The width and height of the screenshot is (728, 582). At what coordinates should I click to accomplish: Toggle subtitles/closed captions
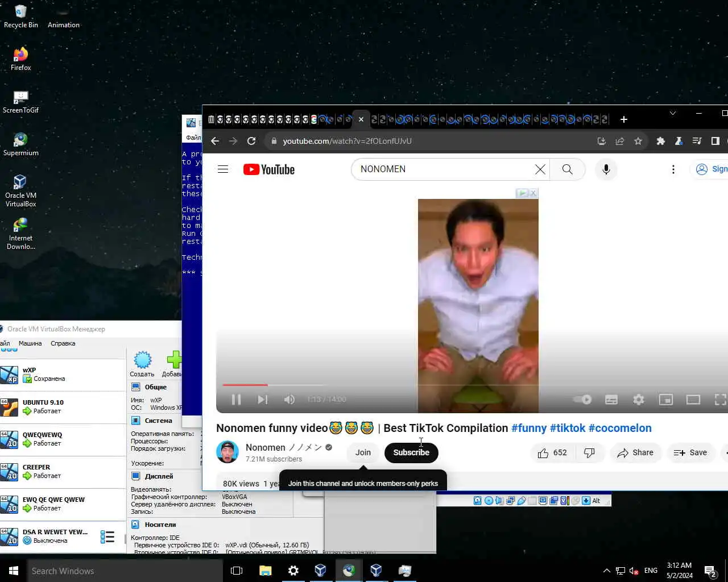pos(611,400)
